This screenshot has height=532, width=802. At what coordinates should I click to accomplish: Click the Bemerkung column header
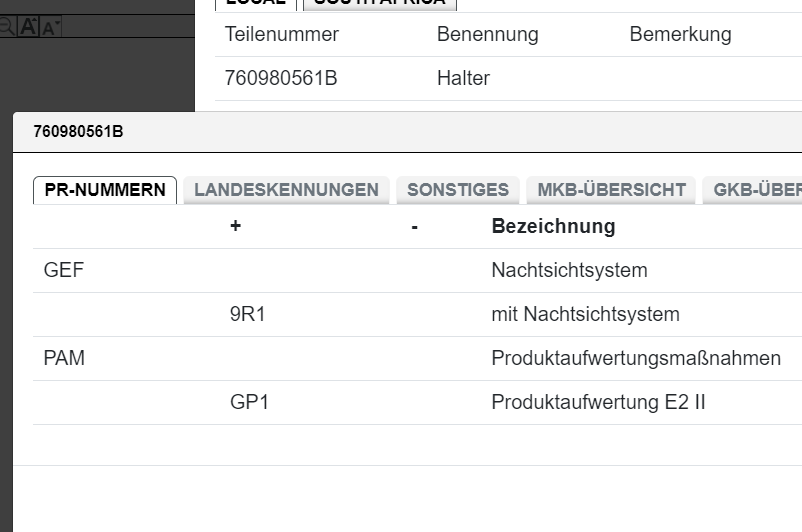click(x=680, y=35)
